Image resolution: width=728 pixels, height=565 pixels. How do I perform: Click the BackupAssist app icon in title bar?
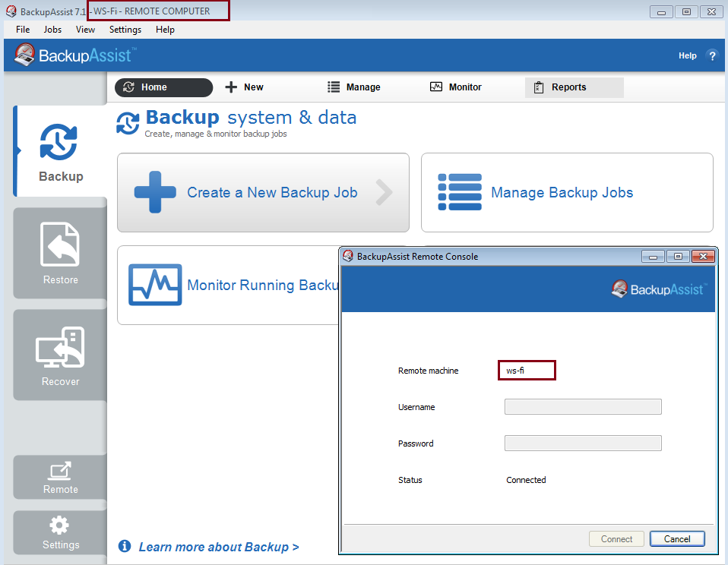pyautogui.click(x=11, y=11)
